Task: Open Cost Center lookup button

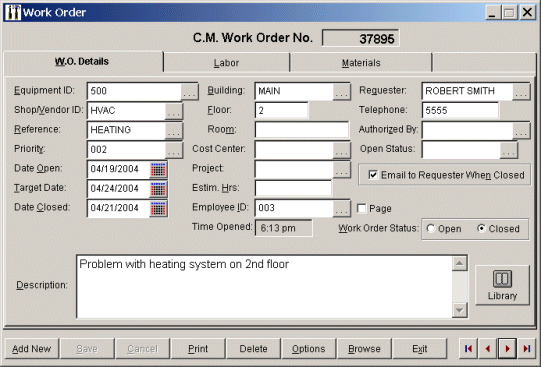Action: tap(342, 150)
